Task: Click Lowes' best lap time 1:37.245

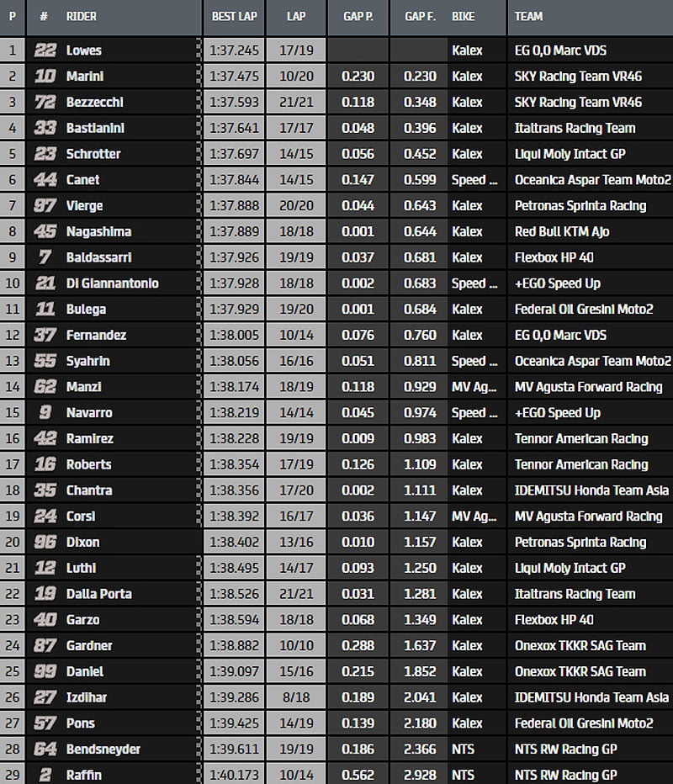Action: pos(234,50)
